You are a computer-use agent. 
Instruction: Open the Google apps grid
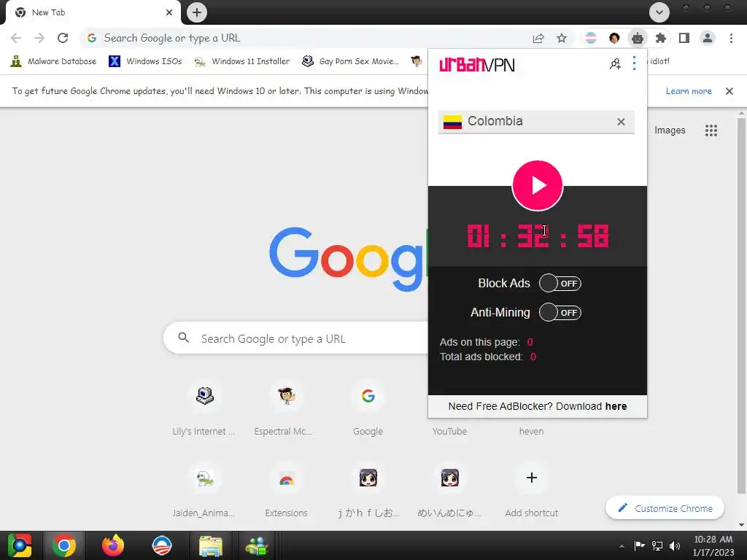(711, 131)
